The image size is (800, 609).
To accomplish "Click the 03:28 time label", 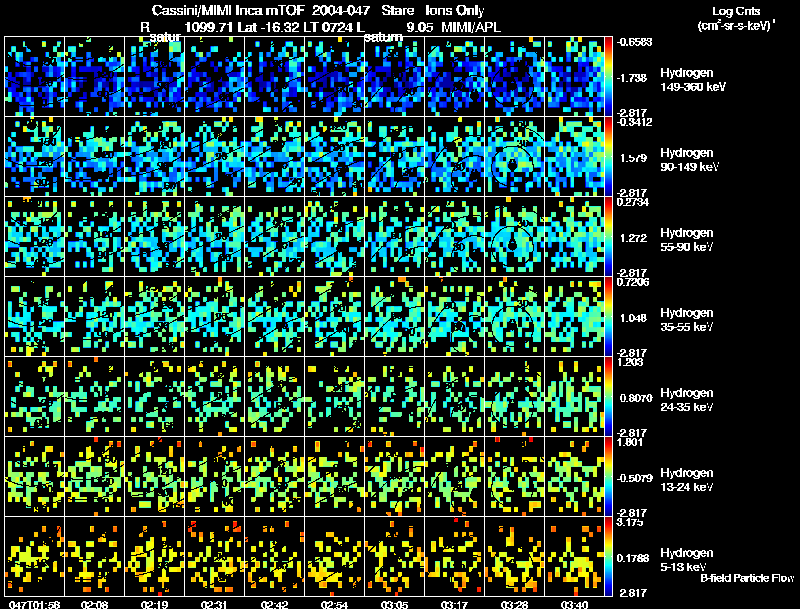I will [x=514, y=604].
